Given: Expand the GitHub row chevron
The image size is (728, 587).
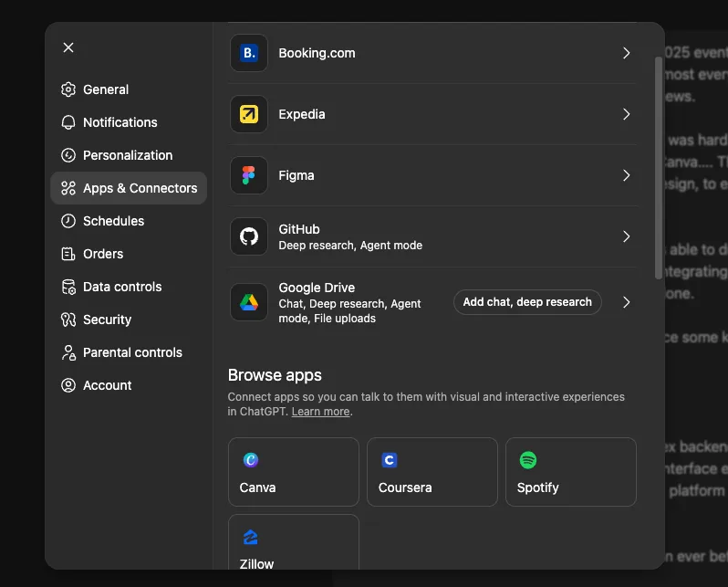Looking at the screenshot, I should pyautogui.click(x=627, y=236).
